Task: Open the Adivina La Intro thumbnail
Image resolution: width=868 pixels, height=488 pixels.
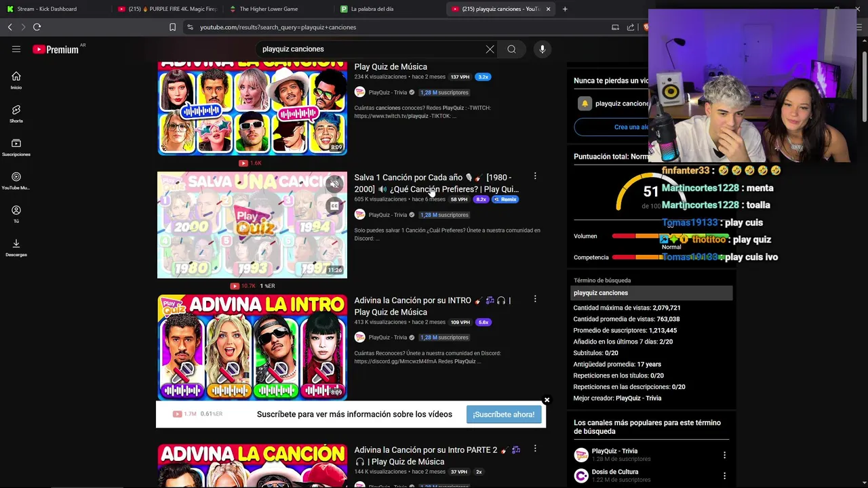Action: click(252, 348)
